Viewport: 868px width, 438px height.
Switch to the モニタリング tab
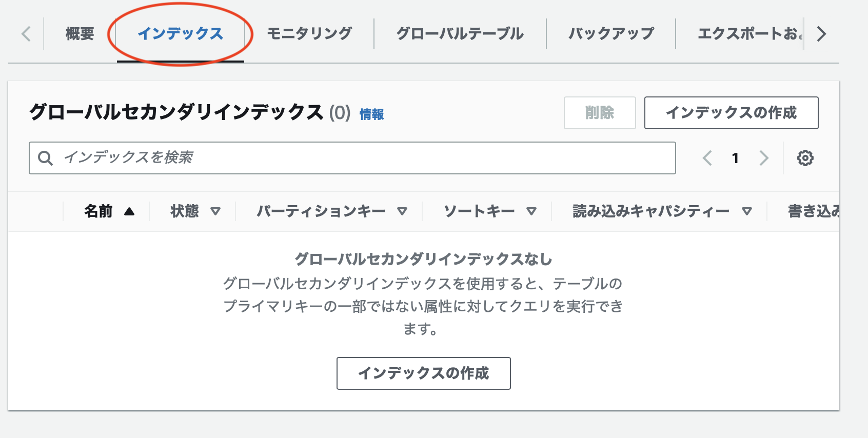coord(309,34)
